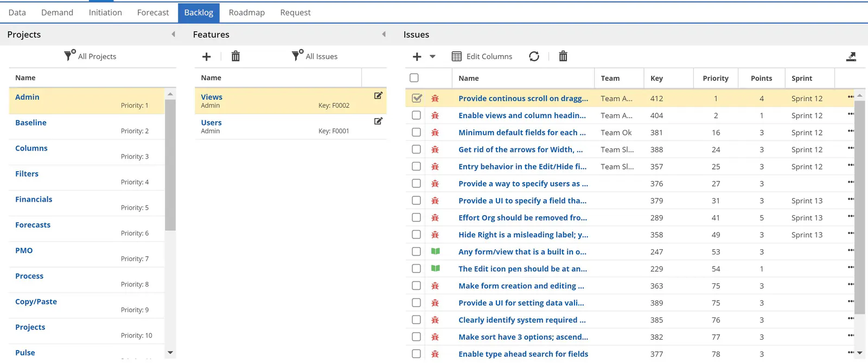
Task: Open more options for issue 385 row
Action: (x=851, y=319)
